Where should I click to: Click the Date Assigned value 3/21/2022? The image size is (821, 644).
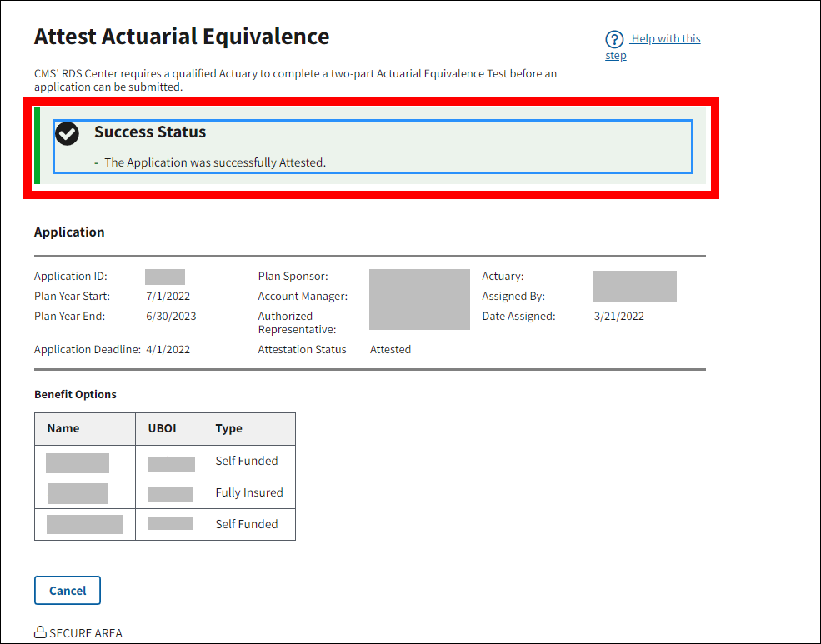(x=618, y=316)
